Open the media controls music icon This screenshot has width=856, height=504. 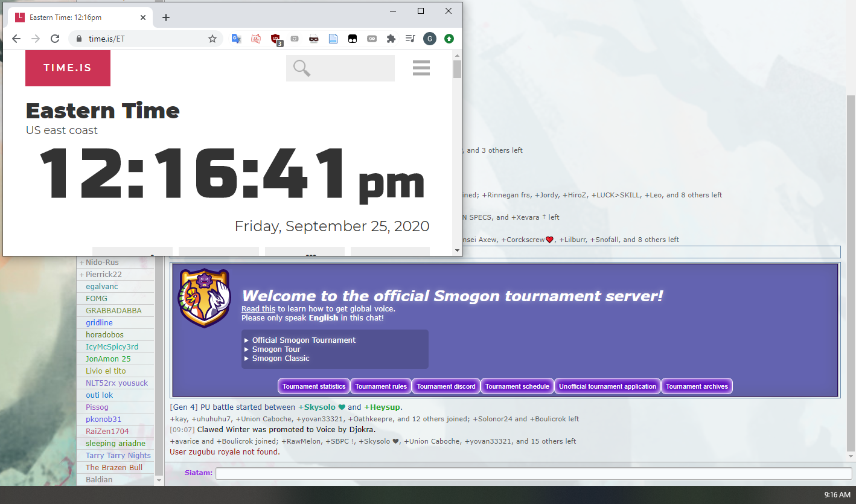coord(410,39)
